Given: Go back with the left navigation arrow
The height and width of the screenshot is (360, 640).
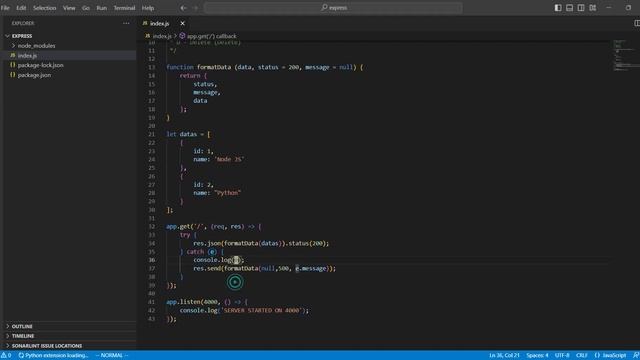Looking at the screenshot, I should point(184,8).
